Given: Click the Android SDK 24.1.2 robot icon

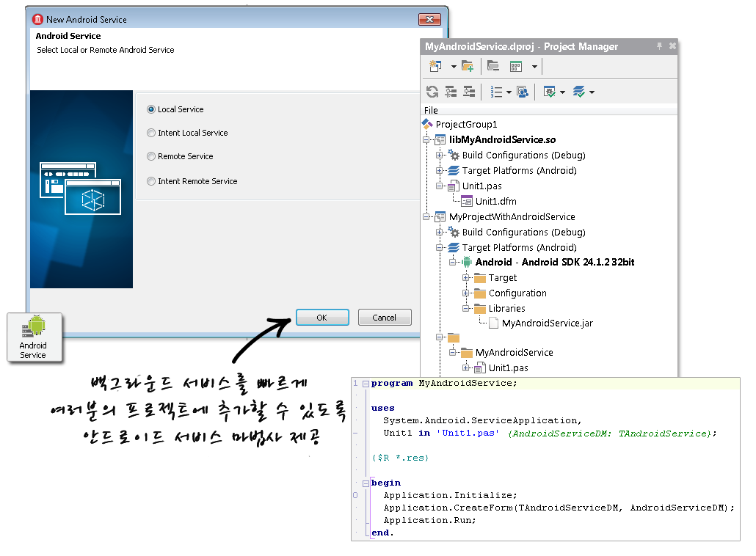Looking at the screenshot, I should [467, 262].
